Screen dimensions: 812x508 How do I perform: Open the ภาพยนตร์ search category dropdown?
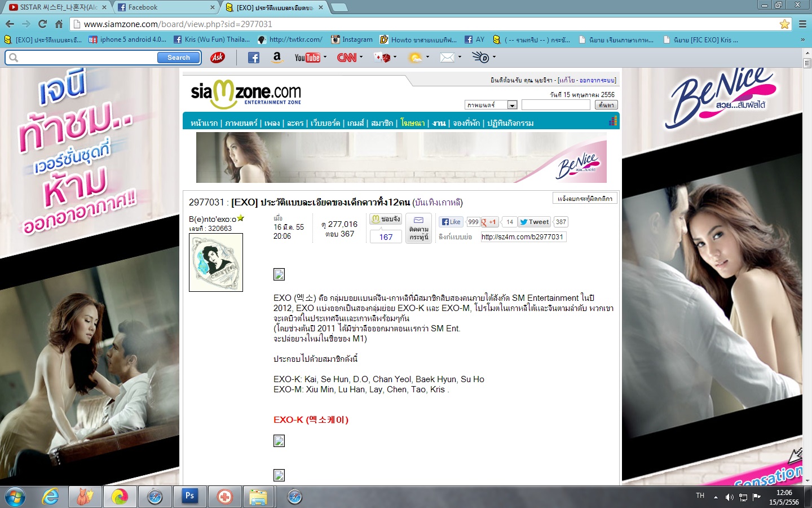(x=491, y=105)
